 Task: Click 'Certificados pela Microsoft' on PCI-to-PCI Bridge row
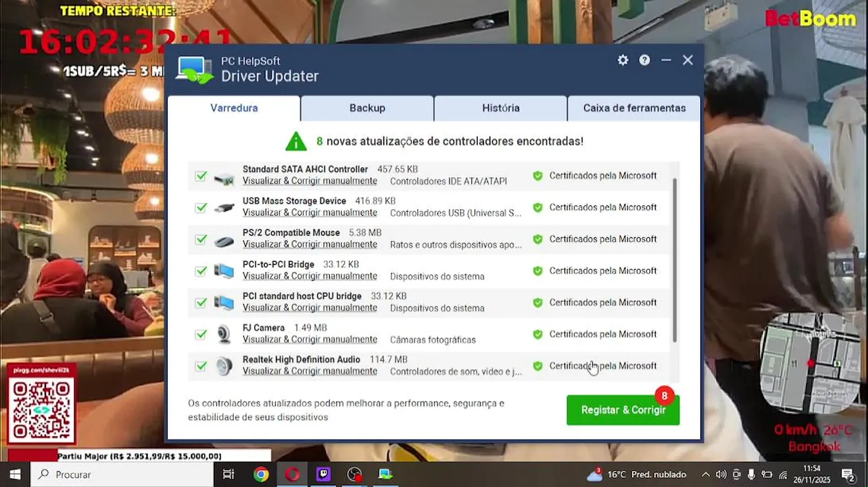point(602,271)
